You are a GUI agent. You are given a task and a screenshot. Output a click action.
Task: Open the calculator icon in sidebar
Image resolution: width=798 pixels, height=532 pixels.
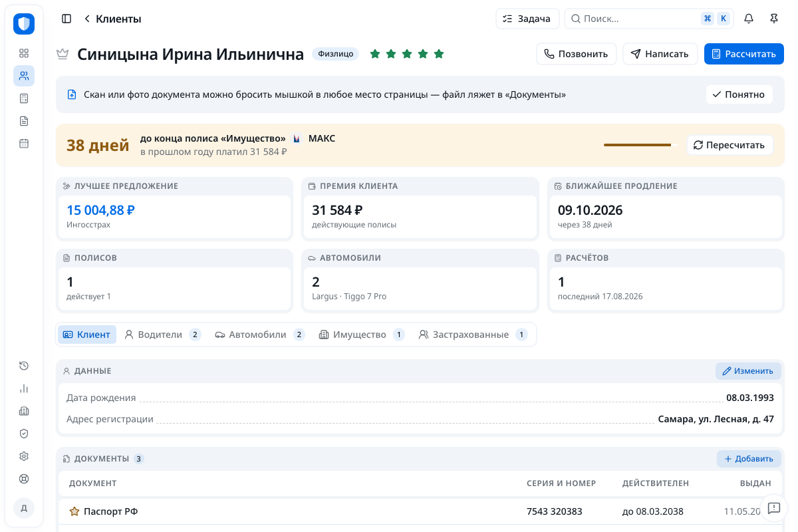[x=24, y=98]
